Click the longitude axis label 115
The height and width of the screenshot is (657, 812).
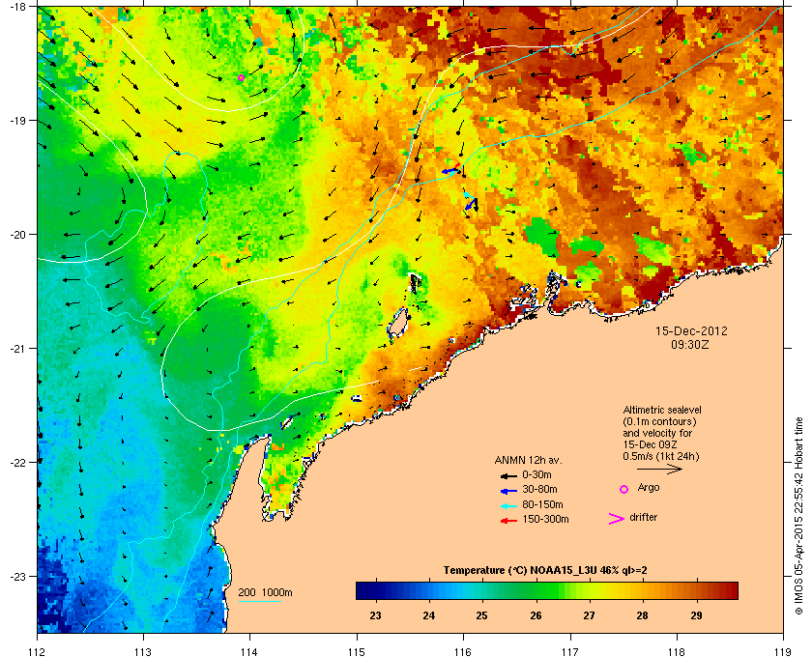coord(357,651)
